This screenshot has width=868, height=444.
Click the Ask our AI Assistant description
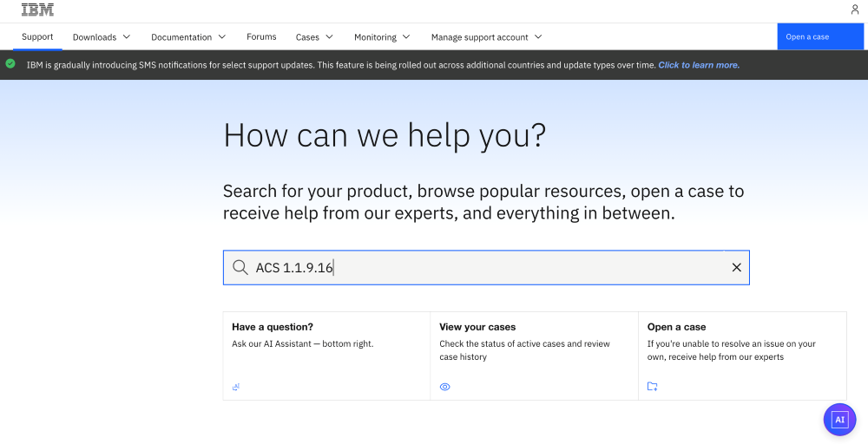click(303, 344)
